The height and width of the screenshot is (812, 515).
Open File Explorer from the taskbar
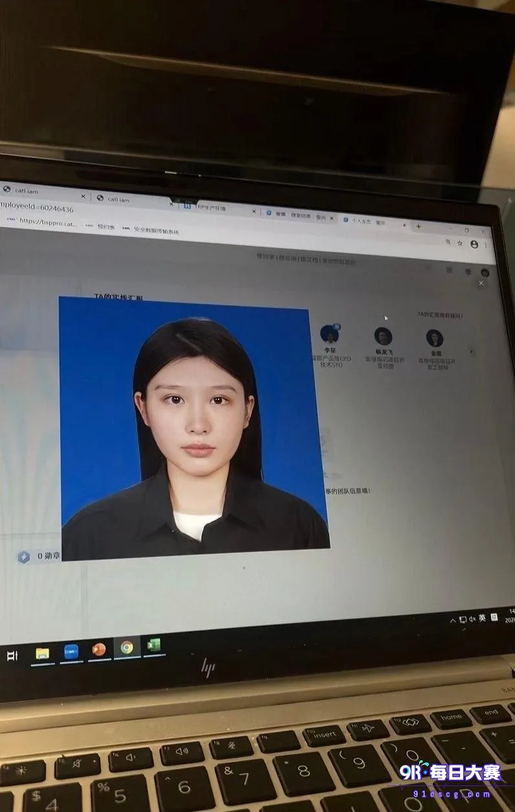click(42, 653)
